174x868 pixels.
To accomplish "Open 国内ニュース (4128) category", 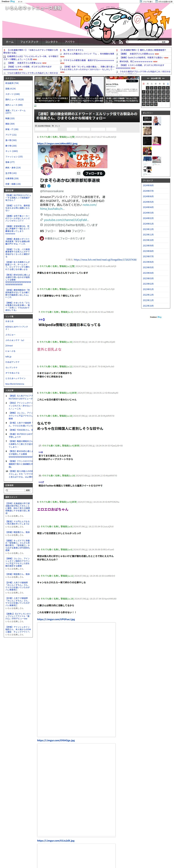I will tap(14, 99).
